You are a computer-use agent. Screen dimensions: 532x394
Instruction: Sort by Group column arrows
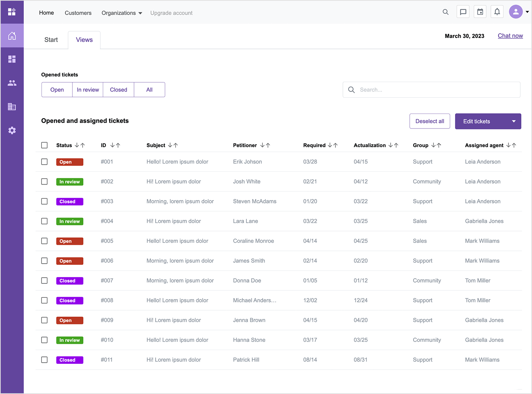point(436,145)
